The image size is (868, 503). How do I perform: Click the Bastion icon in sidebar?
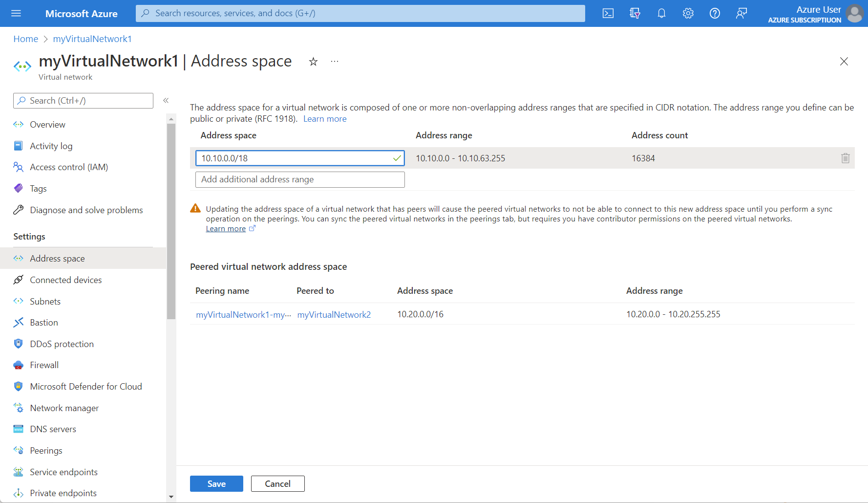19,322
